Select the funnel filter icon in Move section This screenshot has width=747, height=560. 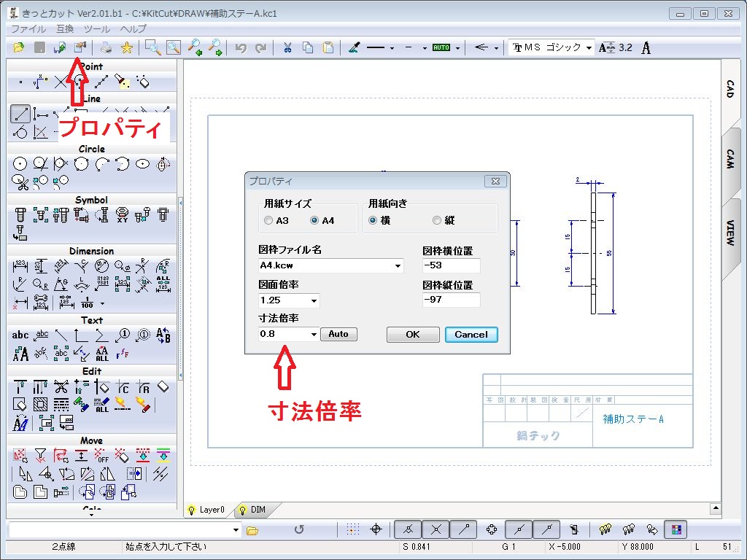pos(41,456)
